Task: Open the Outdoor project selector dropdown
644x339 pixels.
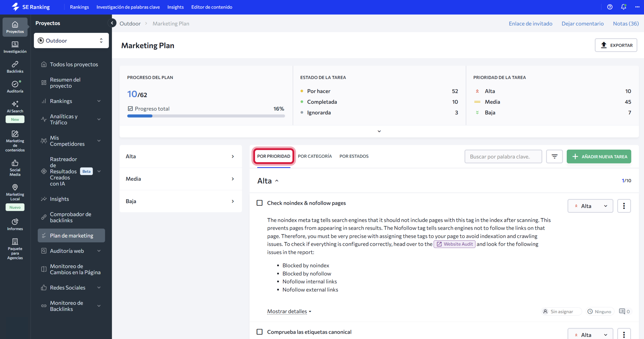Action: [71, 40]
